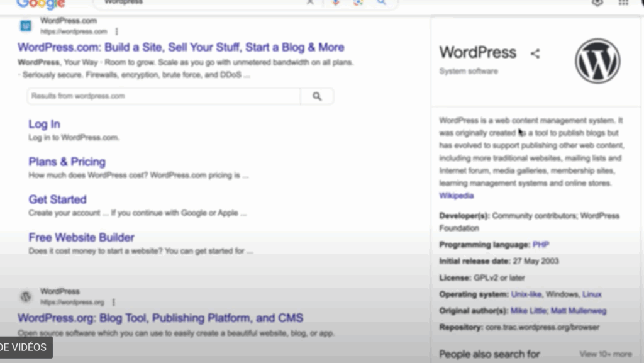644x363 pixels.
Task: Open the WordPress.org: Blog Tool result
Action: (160, 318)
